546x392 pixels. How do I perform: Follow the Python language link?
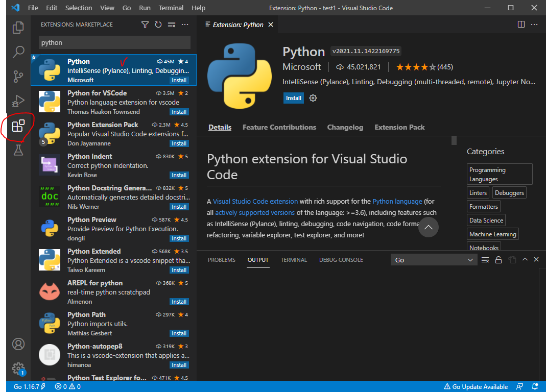(x=397, y=201)
